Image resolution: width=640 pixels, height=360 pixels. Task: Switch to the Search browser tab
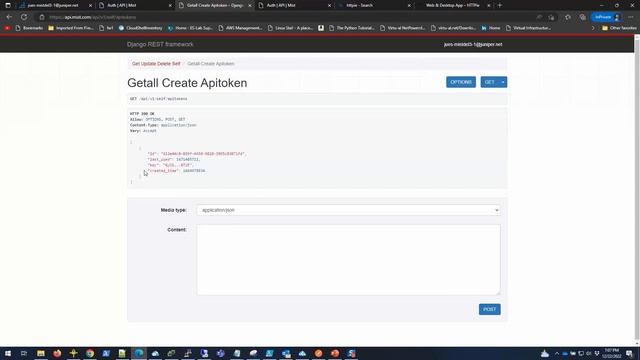click(x=373, y=5)
